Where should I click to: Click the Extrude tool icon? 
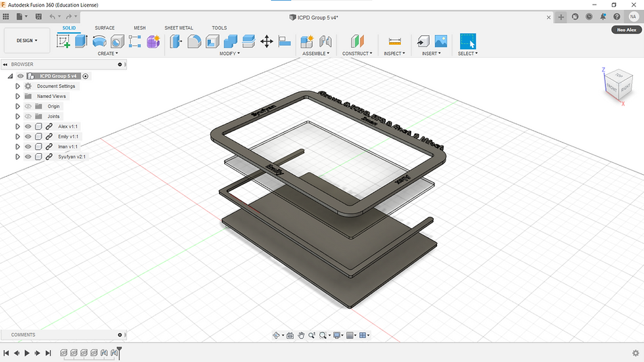[81, 41]
